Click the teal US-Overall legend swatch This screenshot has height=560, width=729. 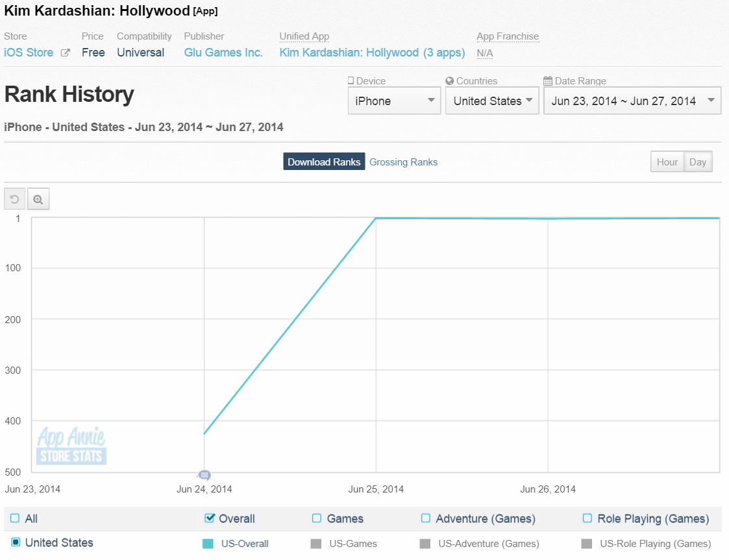click(x=208, y=544)
